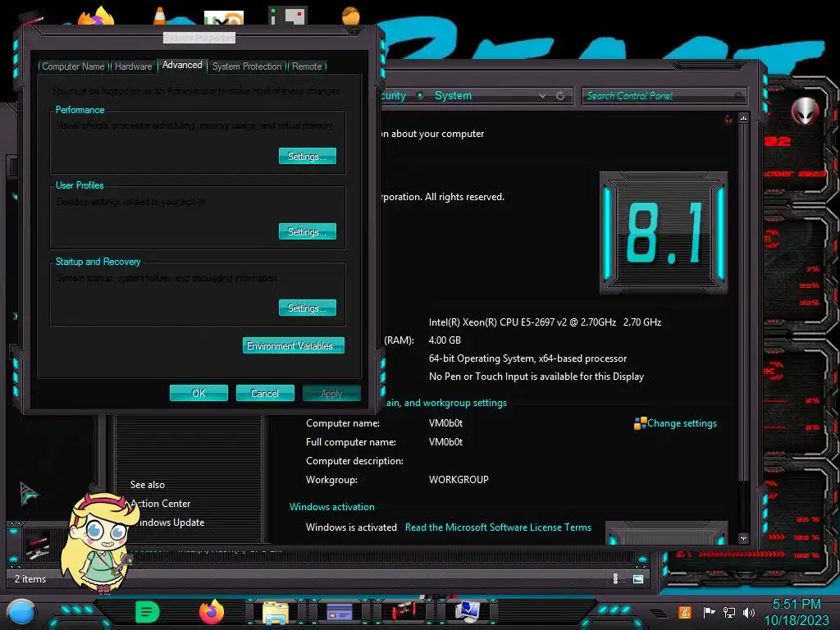840x630 pixels.
Task: Open Startup and Recovery Settings button
Action: pos(308,308)
